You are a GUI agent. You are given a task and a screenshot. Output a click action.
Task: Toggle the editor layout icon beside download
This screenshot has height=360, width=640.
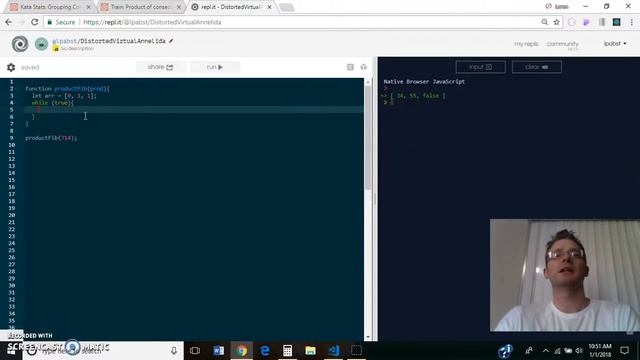[x=350, y=67]
